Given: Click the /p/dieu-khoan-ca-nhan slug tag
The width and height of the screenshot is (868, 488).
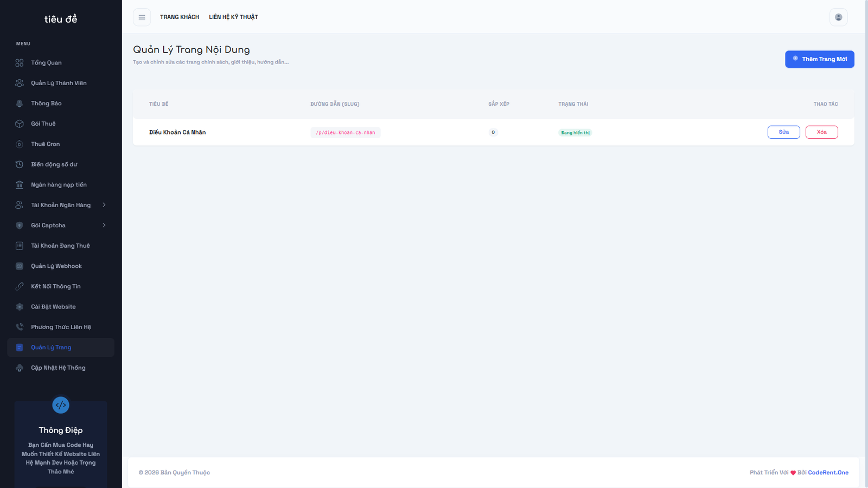Looking at the screenshot, I should tap(346, 133).
